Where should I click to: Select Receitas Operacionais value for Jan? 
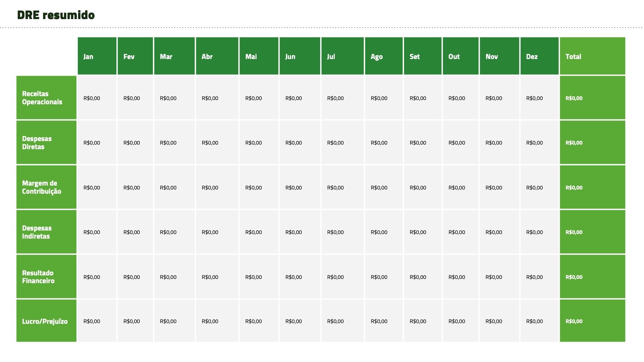coord(92,98)
